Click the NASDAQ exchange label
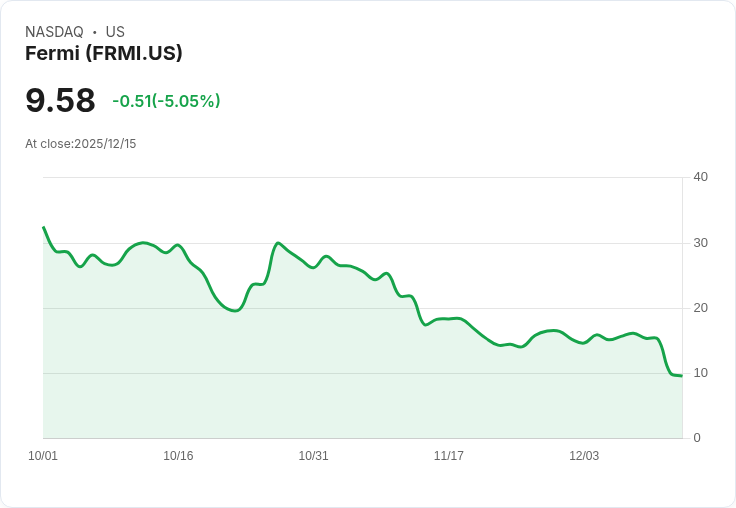Image resolution: width=736 pixels, height=508 pixels. click(x=54, y=32)
